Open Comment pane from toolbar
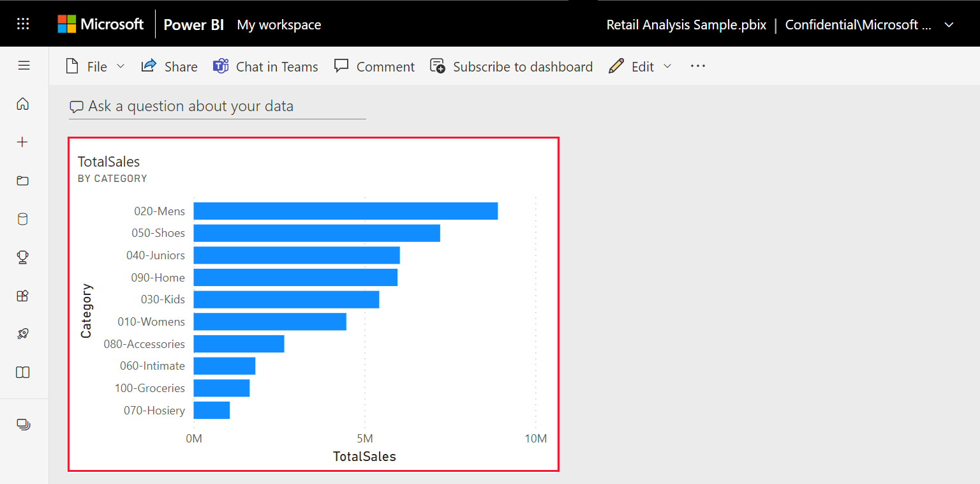This screenshot has height=484, width=980. pos(375,66)
